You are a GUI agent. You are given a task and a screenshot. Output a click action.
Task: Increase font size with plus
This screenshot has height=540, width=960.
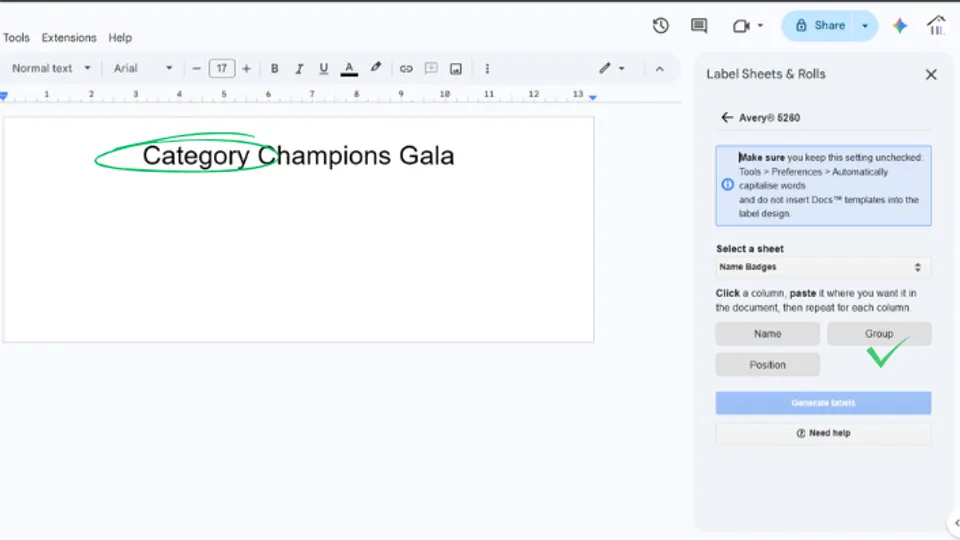pos(246,69)
